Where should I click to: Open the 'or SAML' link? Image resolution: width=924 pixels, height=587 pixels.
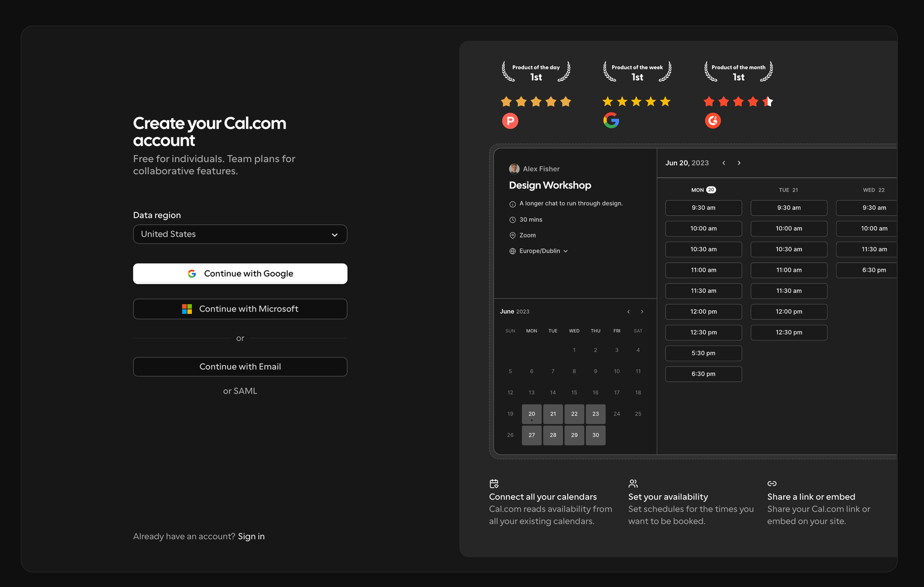click(240, 391)
